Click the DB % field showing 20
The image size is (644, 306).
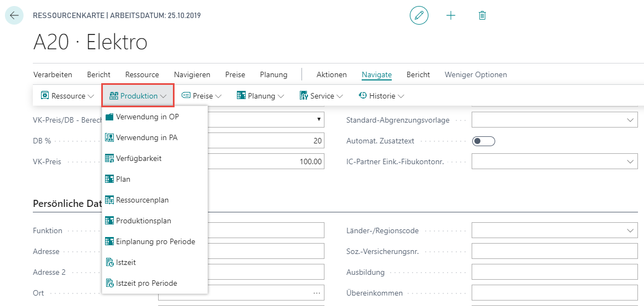pos(266,141)
